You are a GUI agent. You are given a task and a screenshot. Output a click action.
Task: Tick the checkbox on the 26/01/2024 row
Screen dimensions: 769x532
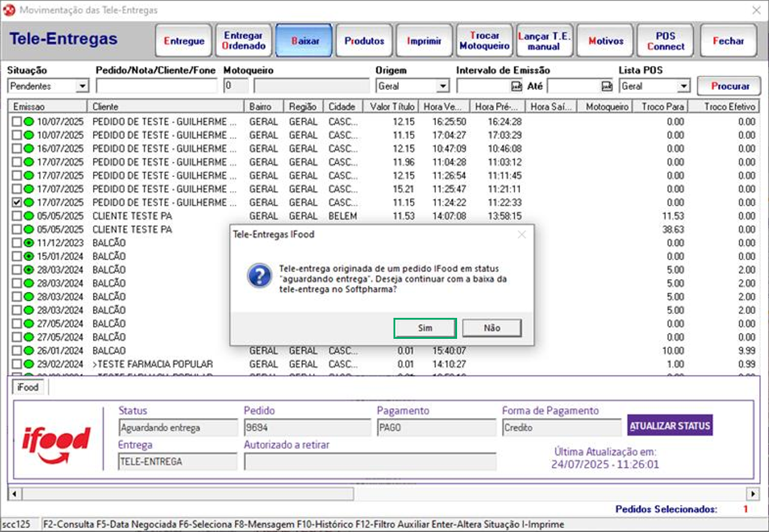tap(17, 350)
